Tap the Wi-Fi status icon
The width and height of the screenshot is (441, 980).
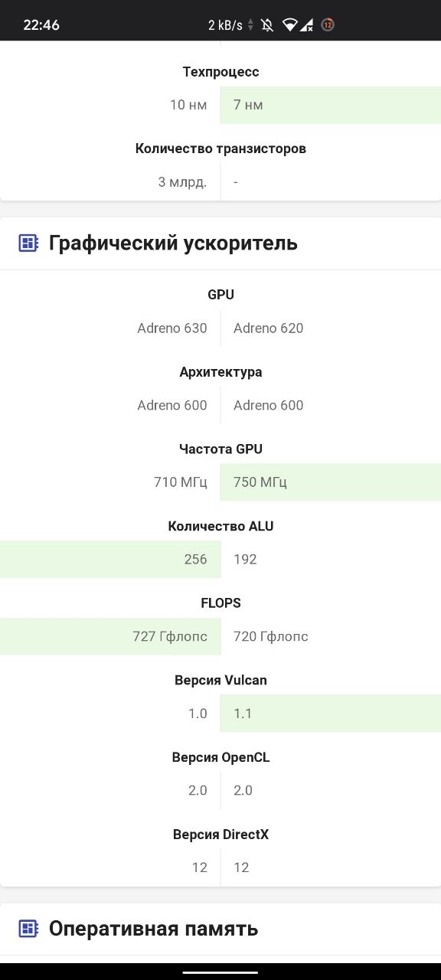coord(289,25)
